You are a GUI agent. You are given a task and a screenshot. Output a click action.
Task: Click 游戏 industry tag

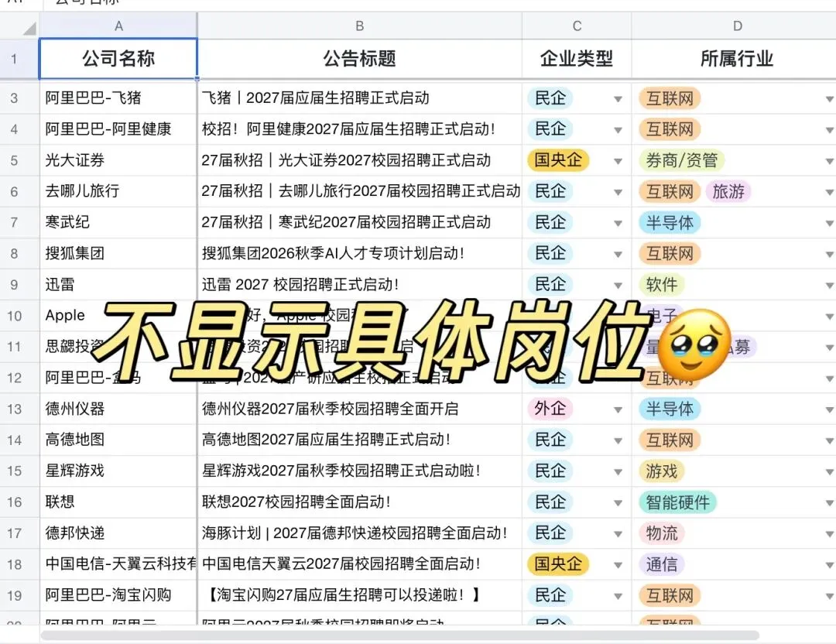[662, 471]
